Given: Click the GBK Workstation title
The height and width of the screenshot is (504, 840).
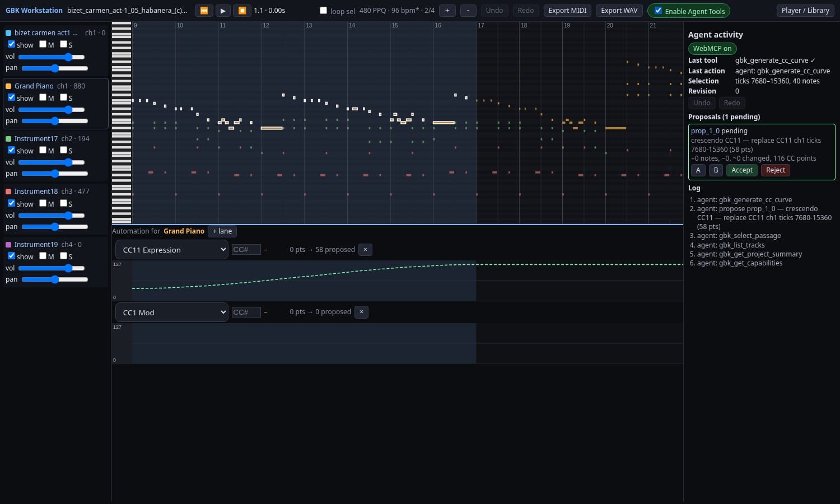Looking at the screenshot, I should coord(34,11).
